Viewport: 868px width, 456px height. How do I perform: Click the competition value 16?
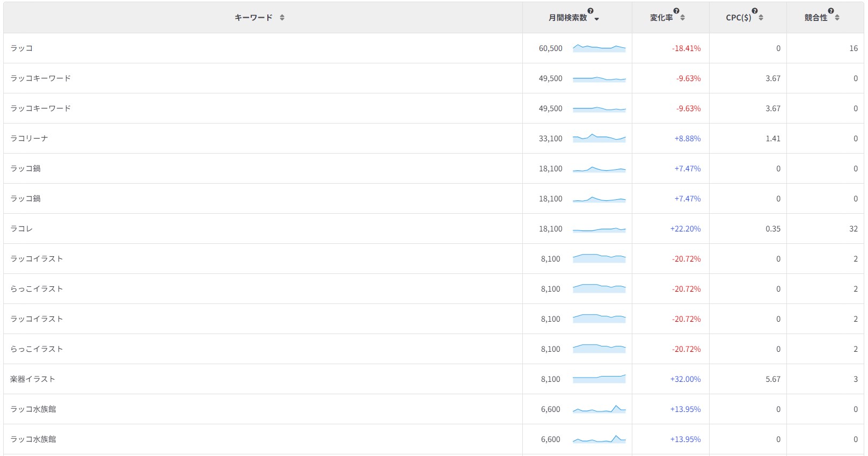coord(854,48)
